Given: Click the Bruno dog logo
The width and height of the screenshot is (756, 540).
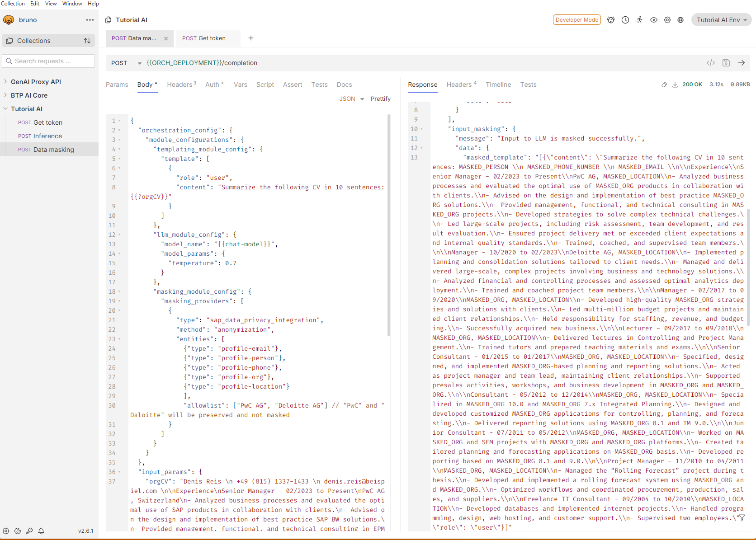Looking at the screenshot, I should (8, 20).
